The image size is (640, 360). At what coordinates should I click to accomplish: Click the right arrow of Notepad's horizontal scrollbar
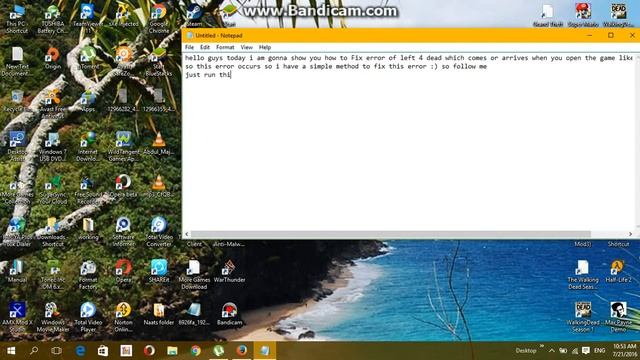(630, 234)
